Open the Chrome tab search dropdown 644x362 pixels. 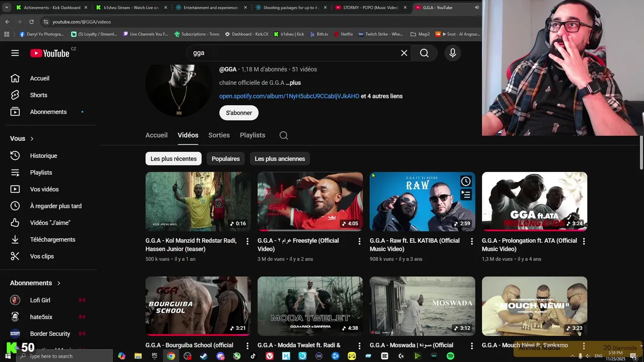tap(7, 8)
